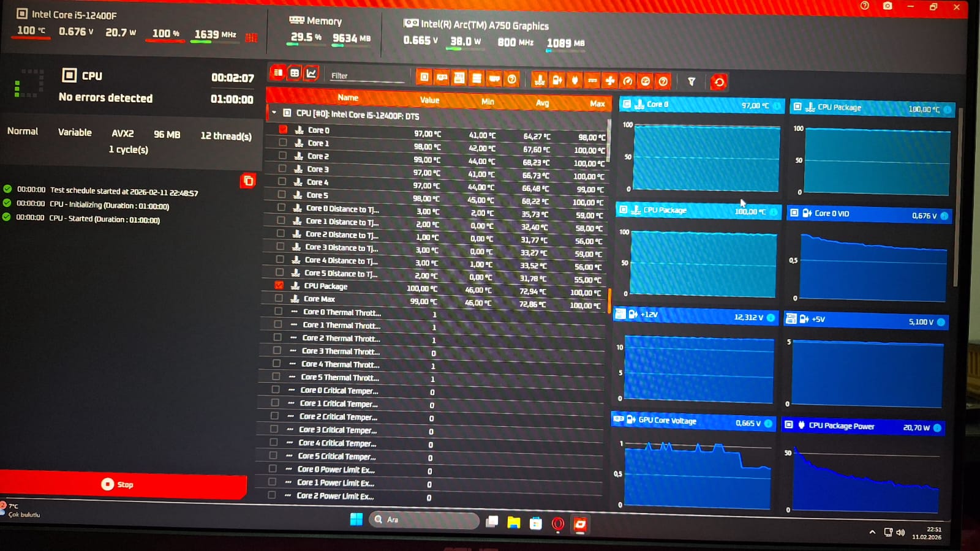Click the info circle on the +5V graph
The height and width of the screenshot is (551, 980).
coord(941,322)
